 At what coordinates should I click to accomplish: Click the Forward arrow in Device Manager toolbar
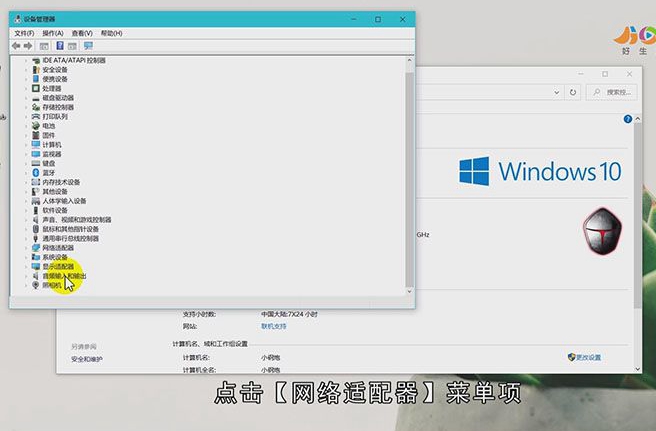[x=28, y=46]
